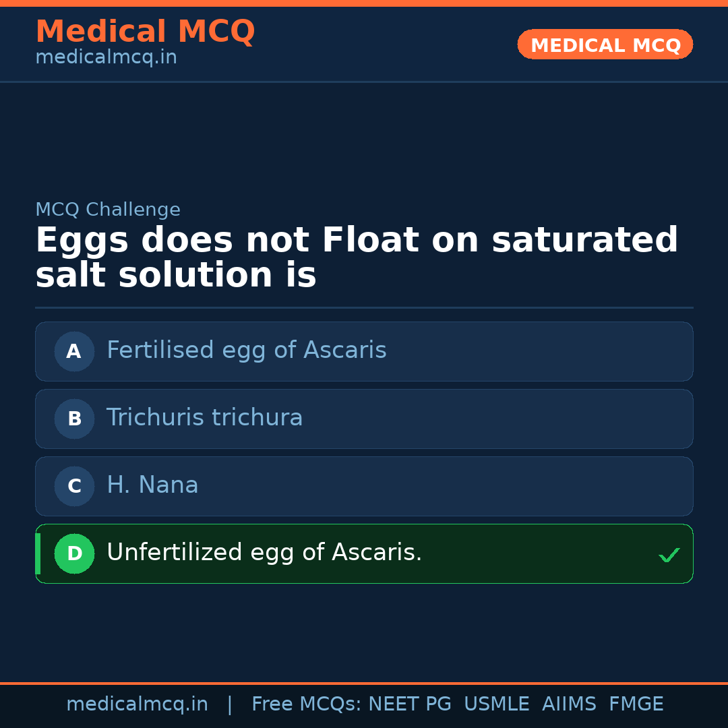Image resolution: width=728 pixels, height=728 pixels.
Task: Open the medicalmcq.in link in the header
Action: [x=106, y=57]
